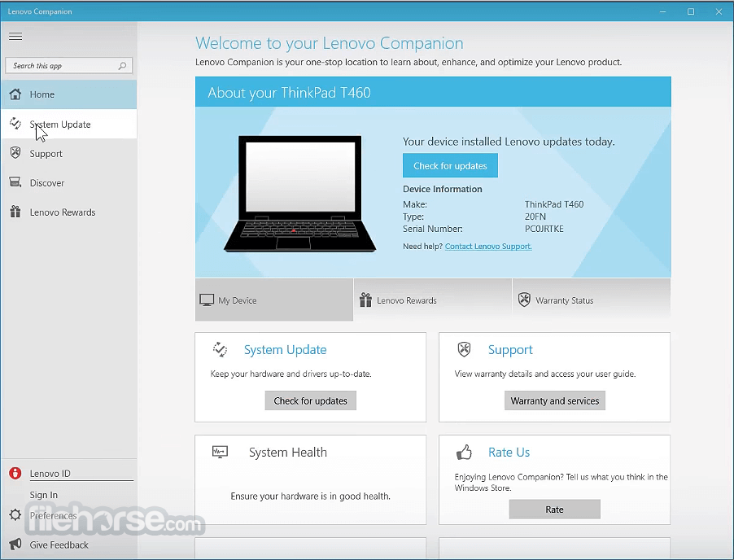Select the My Device tab
The image size is (734, 560).
point(274,300)
